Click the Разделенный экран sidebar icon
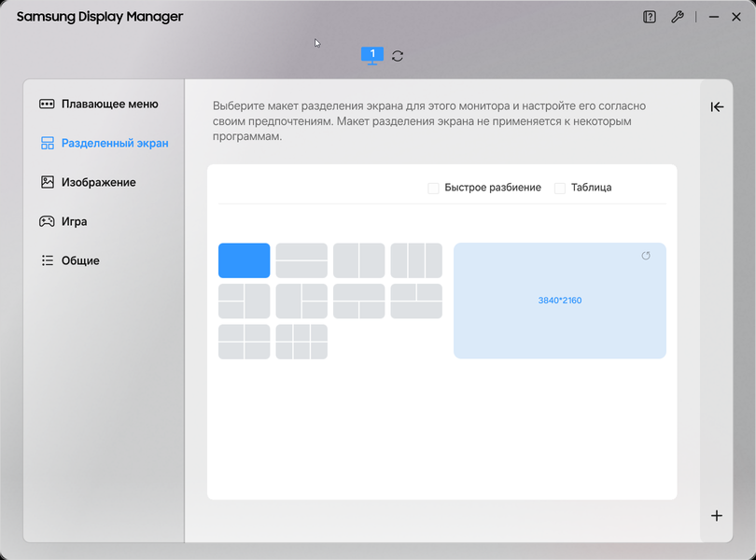Viewport: 756px width, 560px height. [48, 143]
